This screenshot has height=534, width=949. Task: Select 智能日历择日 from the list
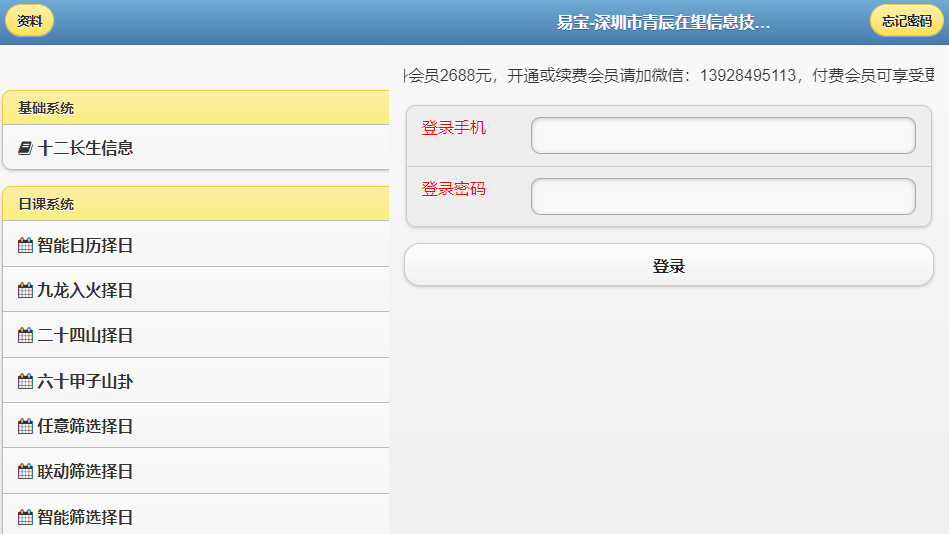click(x=86, y=245)
